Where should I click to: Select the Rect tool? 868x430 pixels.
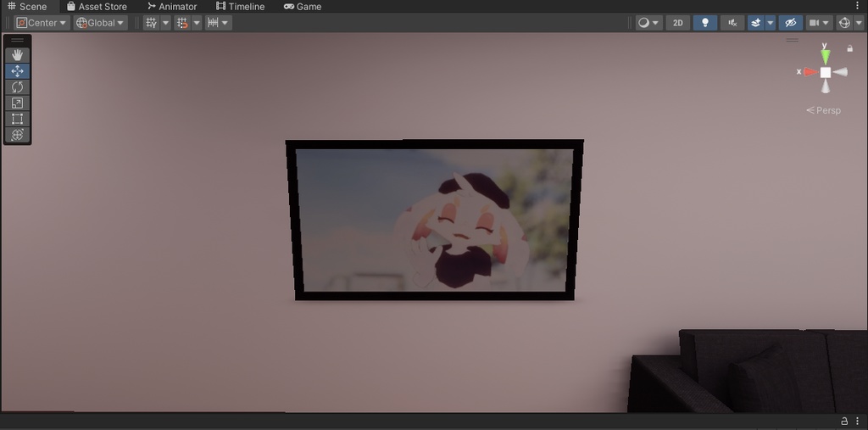click(17, 119)
